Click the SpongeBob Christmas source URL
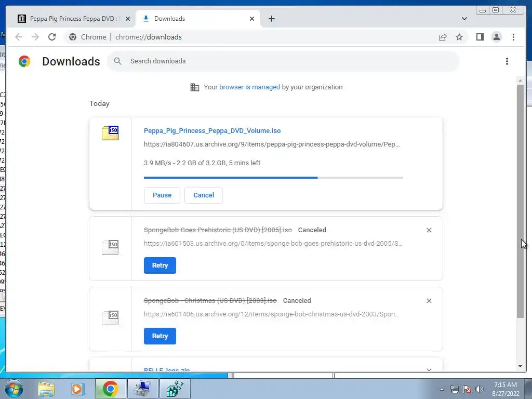Image resolution: width=532 pixels, height=399 pixels. point(271,314)
